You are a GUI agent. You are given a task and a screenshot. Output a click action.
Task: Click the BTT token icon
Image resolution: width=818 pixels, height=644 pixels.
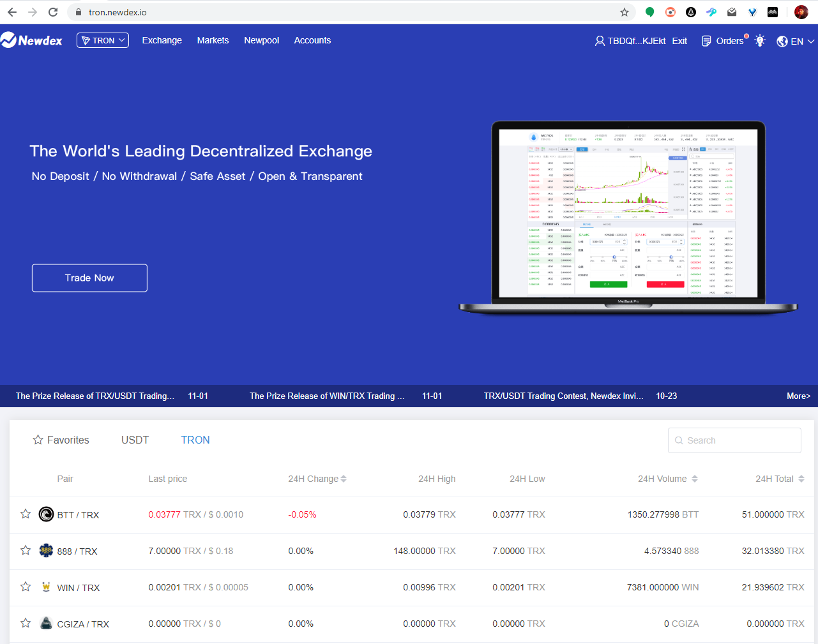point(46,514)
